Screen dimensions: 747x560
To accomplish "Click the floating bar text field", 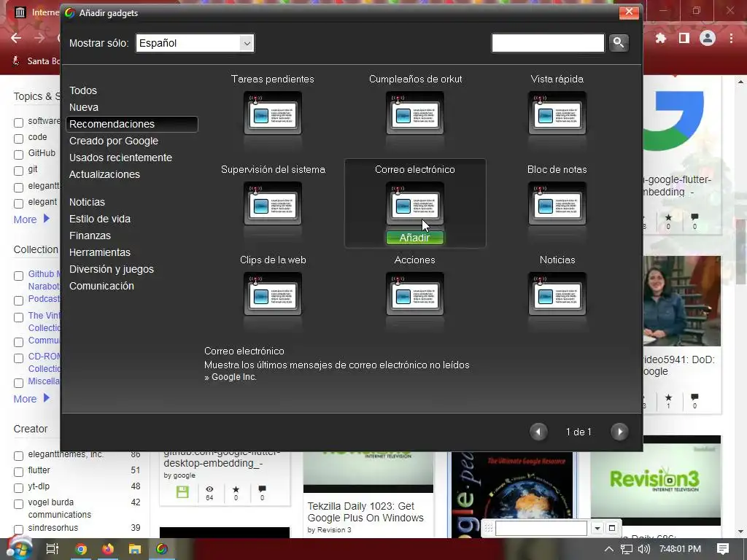I will point(541,528).
